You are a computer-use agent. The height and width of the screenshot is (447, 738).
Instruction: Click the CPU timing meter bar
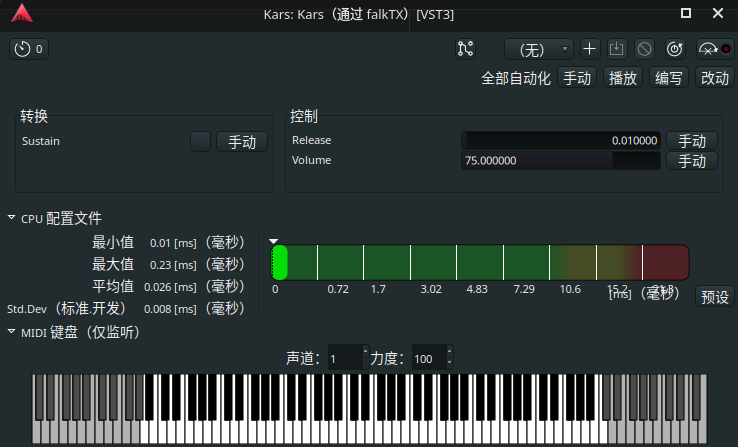[x=480, y=263]
